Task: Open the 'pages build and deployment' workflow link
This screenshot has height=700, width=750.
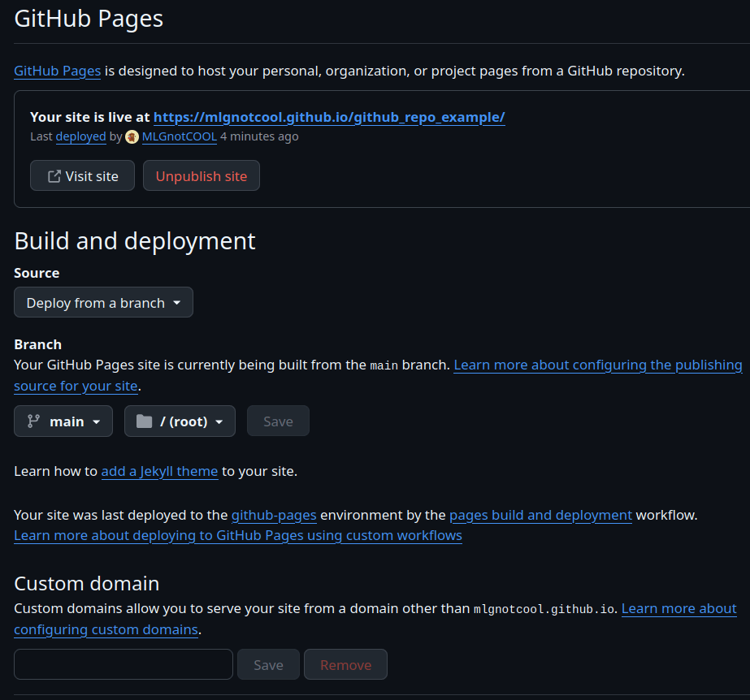Action: 541,516
